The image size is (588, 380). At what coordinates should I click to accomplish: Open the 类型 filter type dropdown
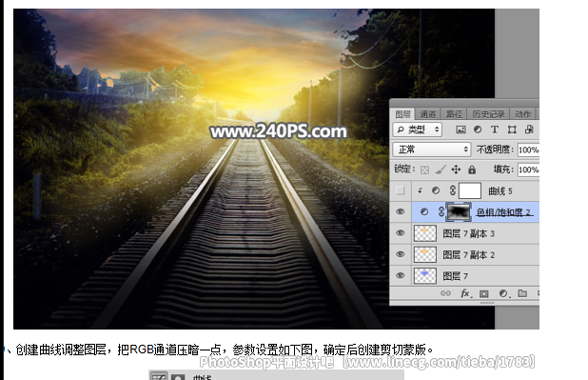pyautogui.click(x=418, y=130)
